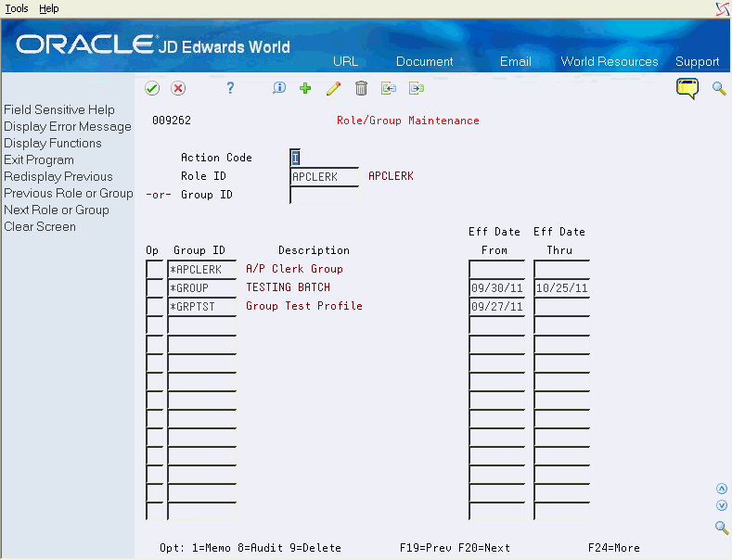Open the Document link in header
The image size is (732, 560).
424,61
